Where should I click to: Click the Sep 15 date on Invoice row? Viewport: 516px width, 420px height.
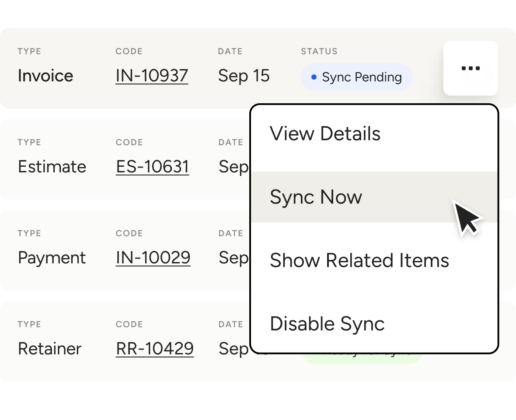coord(244,76)
